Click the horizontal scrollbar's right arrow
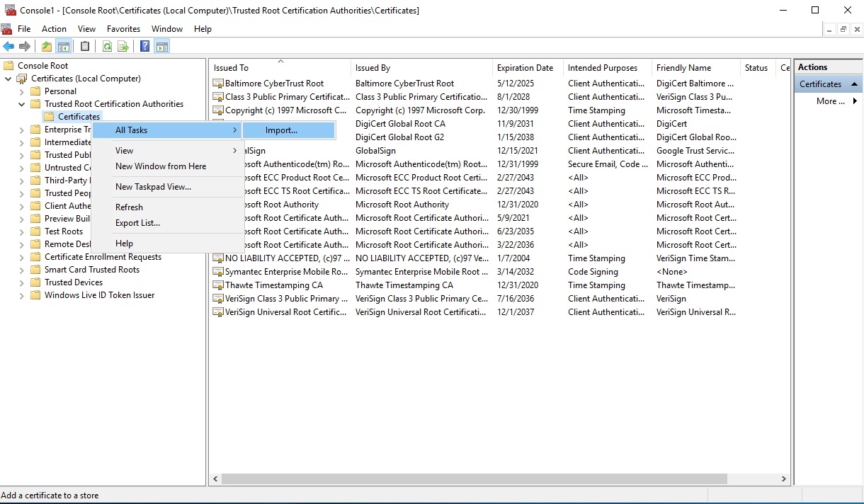Viewport: 864px width, 504px height. (783, 479)
